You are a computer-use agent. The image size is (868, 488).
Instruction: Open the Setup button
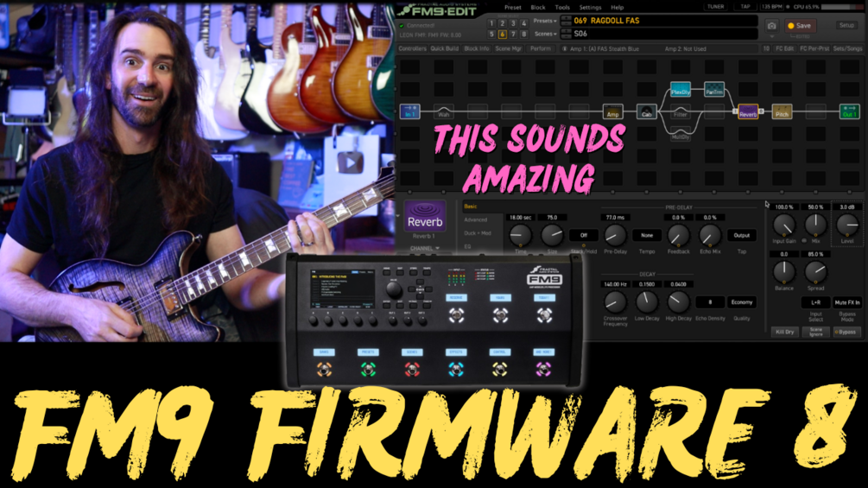846,25
